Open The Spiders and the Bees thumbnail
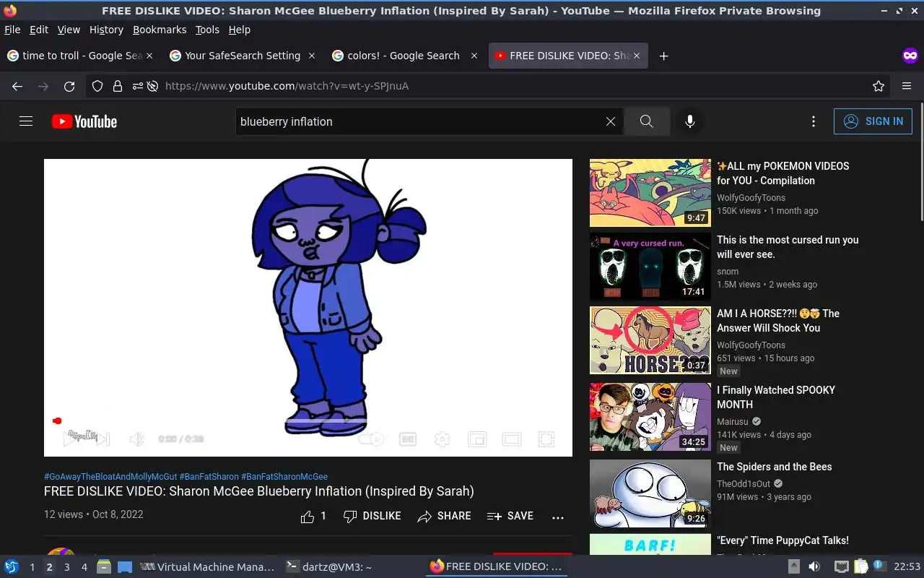 click(x=650, y=493)
